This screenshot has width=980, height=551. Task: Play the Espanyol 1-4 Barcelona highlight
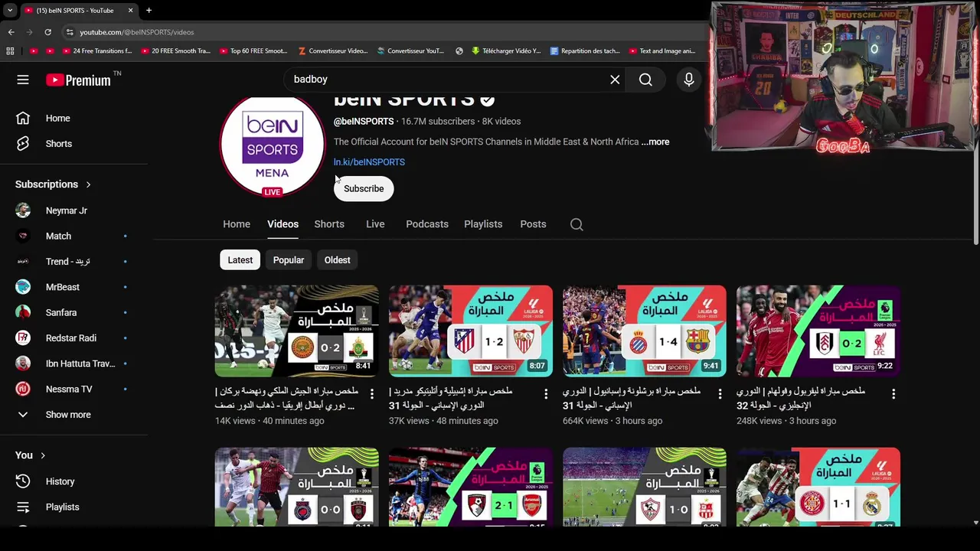[x=645, y=331]
